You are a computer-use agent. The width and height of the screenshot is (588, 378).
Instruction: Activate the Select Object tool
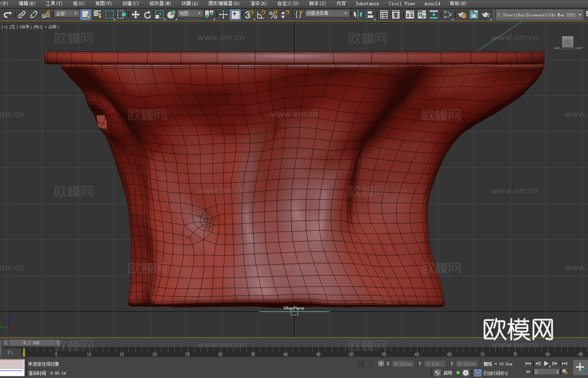[86, 14]
